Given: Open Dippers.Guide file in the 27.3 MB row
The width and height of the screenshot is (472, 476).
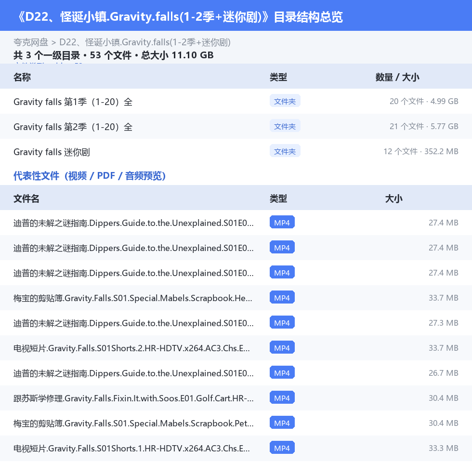Looking at the screenshot, I should [133, 323].
